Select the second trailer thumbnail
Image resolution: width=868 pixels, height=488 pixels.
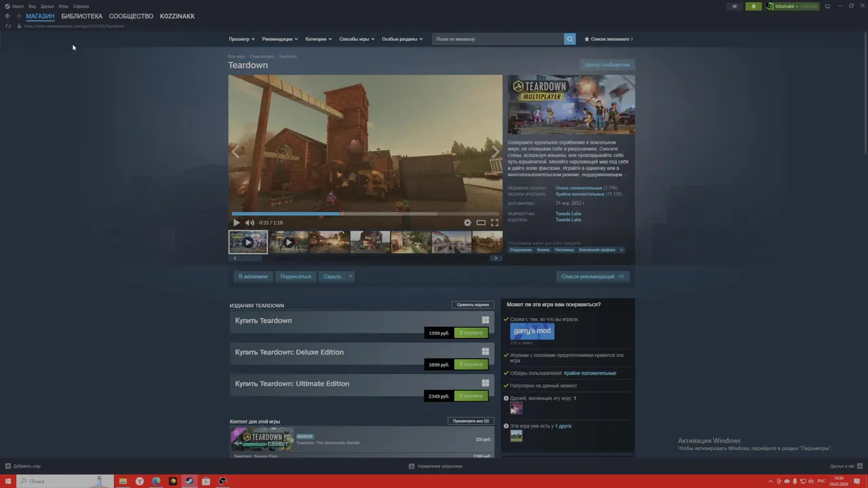coord(289,242)
